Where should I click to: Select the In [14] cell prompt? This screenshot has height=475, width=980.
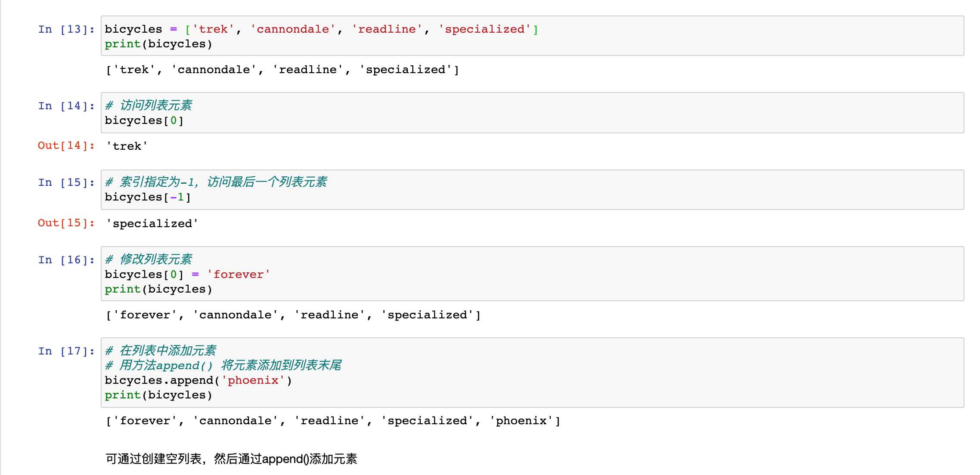pyautogui.click(x=66, y=106)
